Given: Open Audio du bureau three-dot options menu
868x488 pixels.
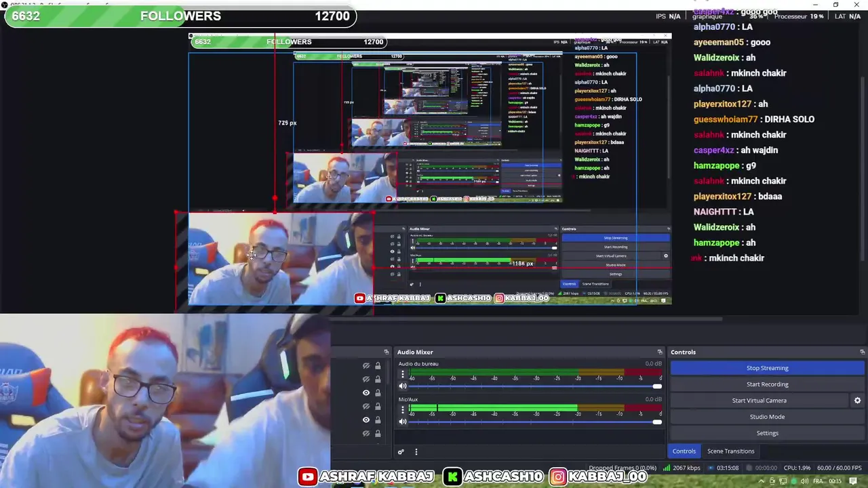Looking at the screenshot, I should [x=403, y=374].
